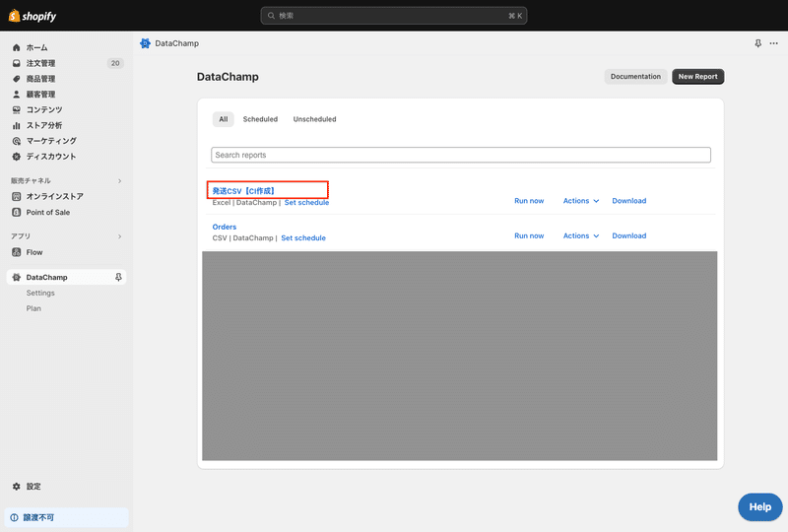The width and height of the screenshot is (788, 532).
Task: Open the Home (ホーム) house icon
Action: 16,47
